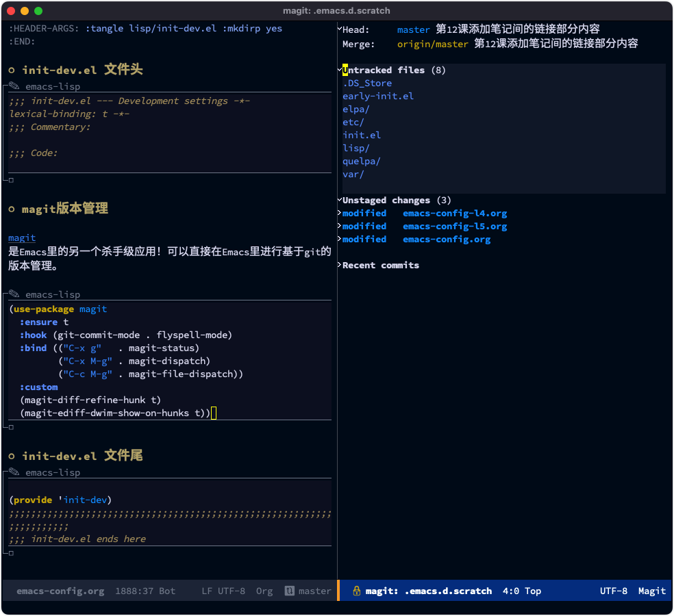
Task: Click the pencil icon above use-package magit block
Action: click(14, 294)
